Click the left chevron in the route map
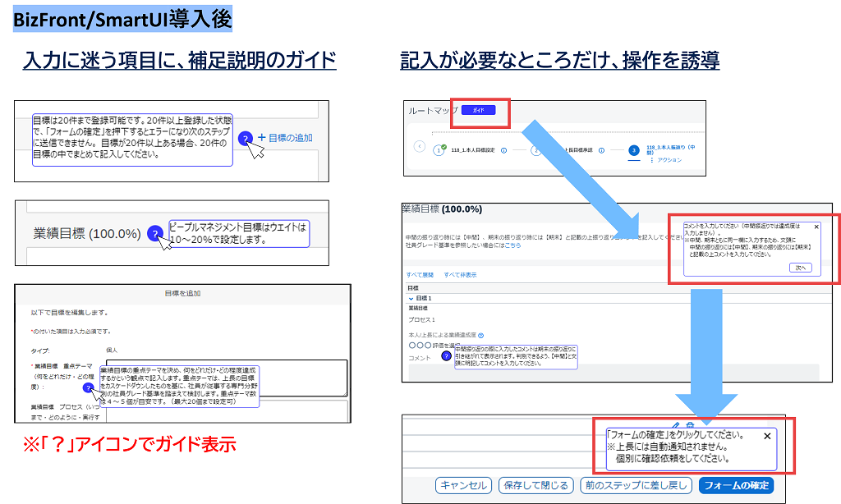Screen dimensions: 841x504 [x=420, y=146]
